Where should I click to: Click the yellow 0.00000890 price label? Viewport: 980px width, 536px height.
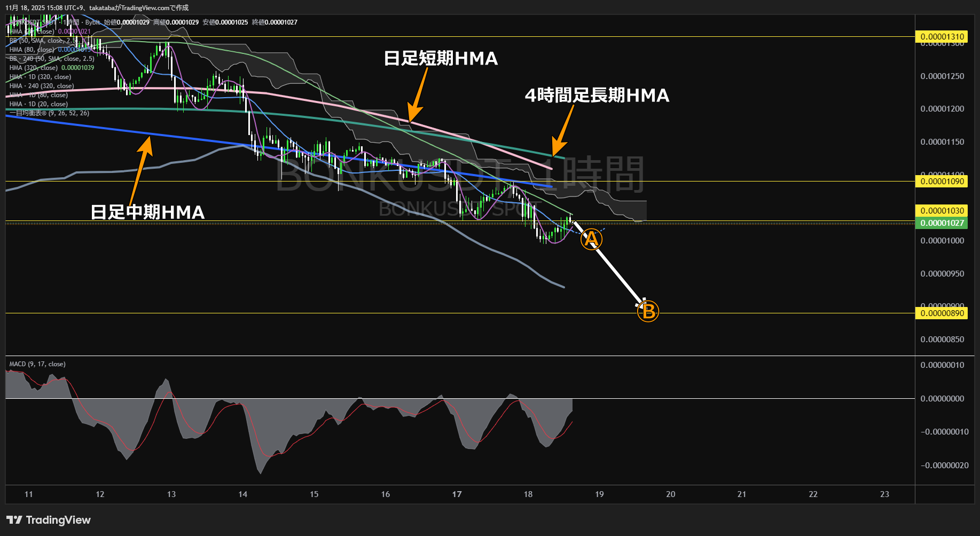943,313
